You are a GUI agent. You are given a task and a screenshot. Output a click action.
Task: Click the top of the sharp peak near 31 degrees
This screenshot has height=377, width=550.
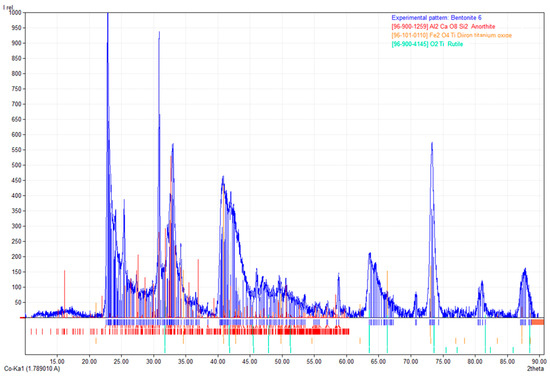pyautogui.click(x=159, y=32)
